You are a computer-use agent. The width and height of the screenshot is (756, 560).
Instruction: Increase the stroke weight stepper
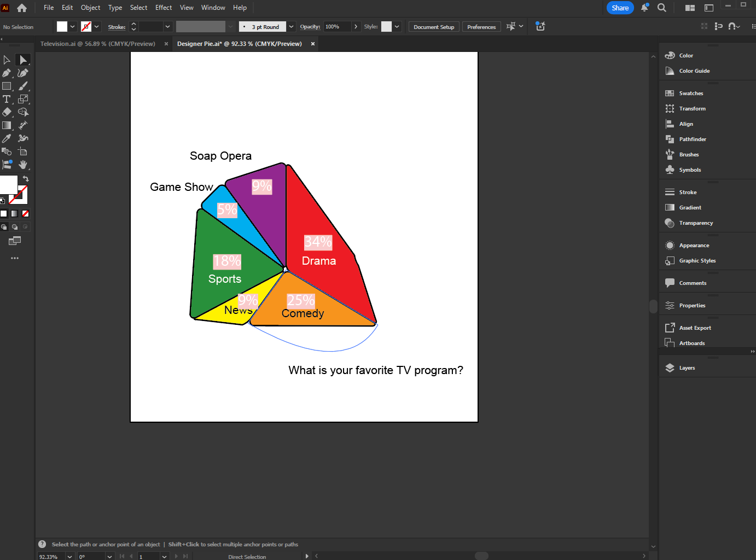(x=133, y=24)
